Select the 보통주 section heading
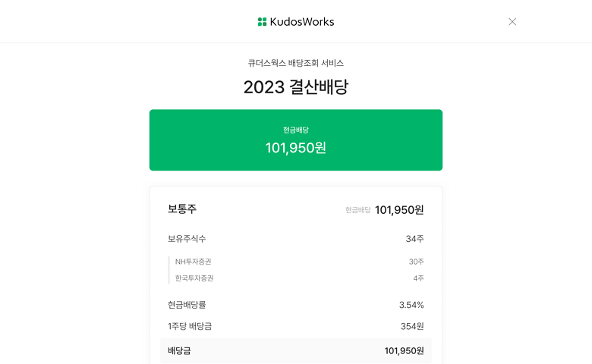This screenshot has height=364, width=592. point(182,209)
